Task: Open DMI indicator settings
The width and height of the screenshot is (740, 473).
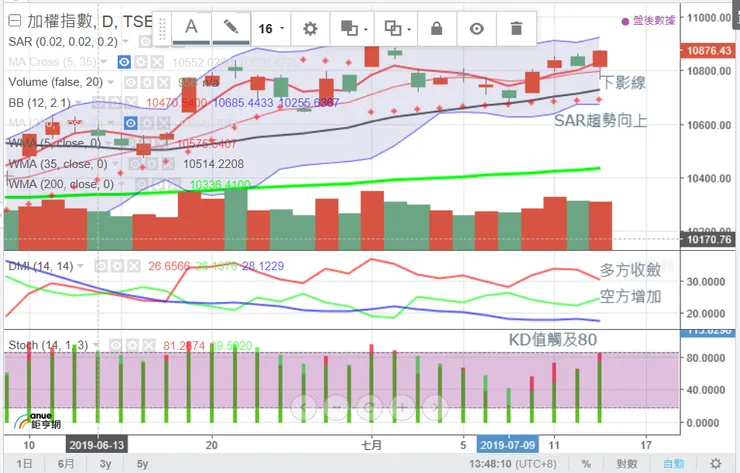Action: click(x=117, y=266)
